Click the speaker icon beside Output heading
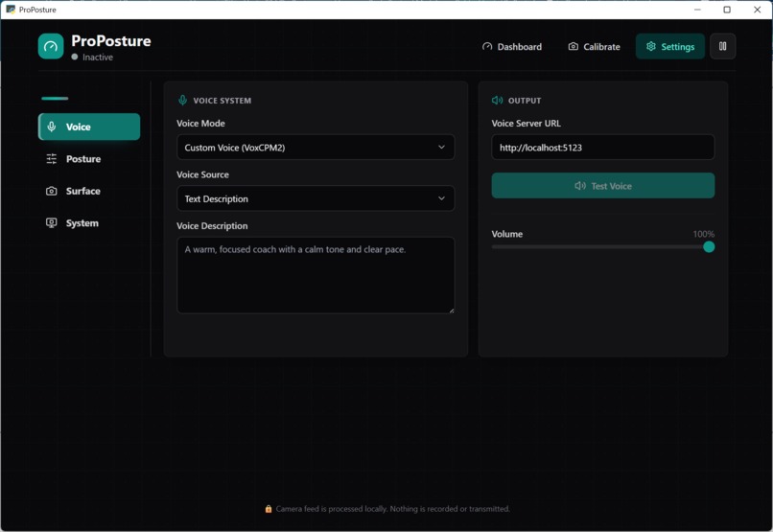 497,100
